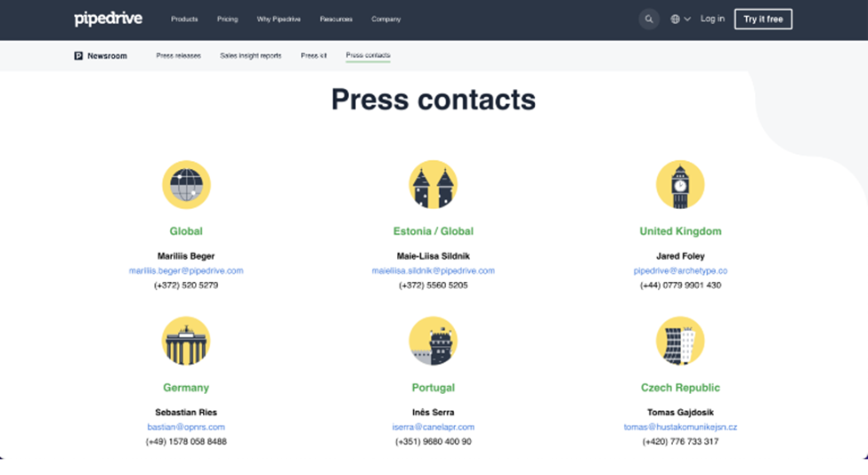The image size is (868, 475).
Task: Click phone number (+44) 0779 9901 430
Action: coord(680,286)
